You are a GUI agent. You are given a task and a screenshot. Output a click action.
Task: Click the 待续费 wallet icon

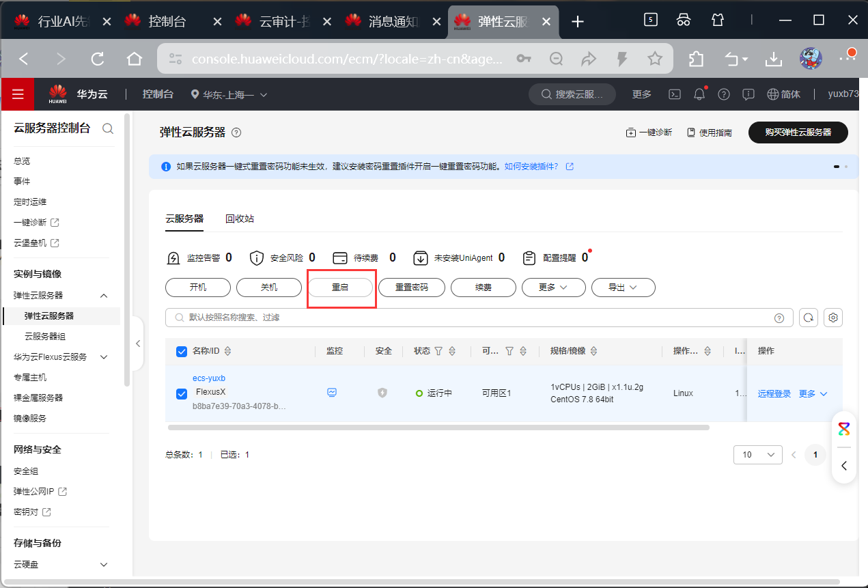(340, 258)
